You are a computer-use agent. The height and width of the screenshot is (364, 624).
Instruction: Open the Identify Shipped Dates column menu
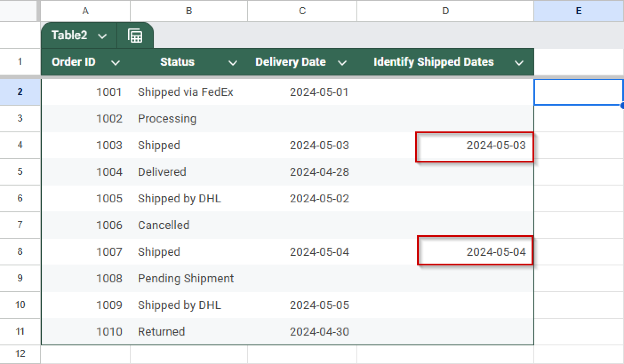[519, 62]
